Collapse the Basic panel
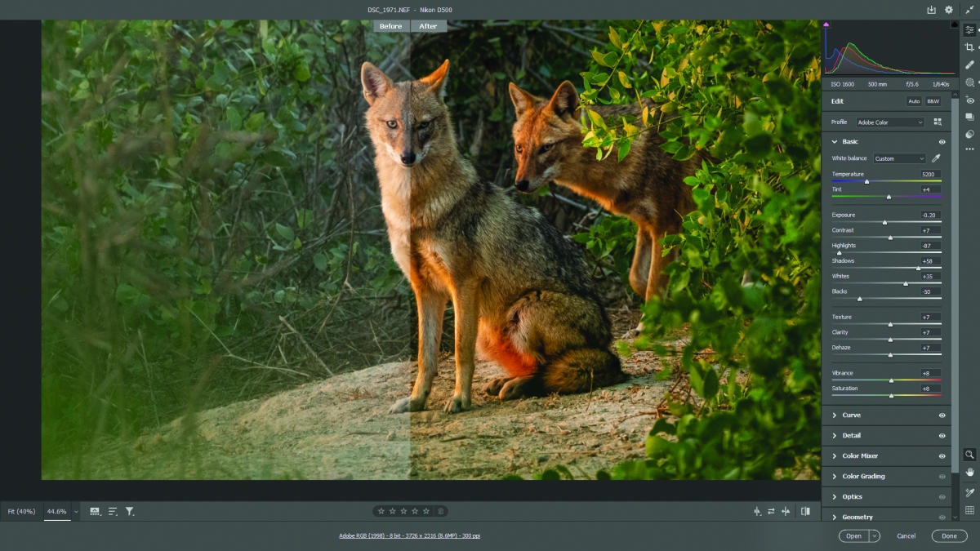This screenshot has height=551, width=980. [834, 142]
